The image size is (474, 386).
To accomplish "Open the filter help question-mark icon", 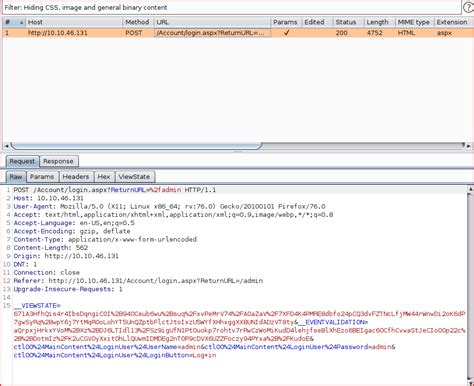I will pos(469,7).
